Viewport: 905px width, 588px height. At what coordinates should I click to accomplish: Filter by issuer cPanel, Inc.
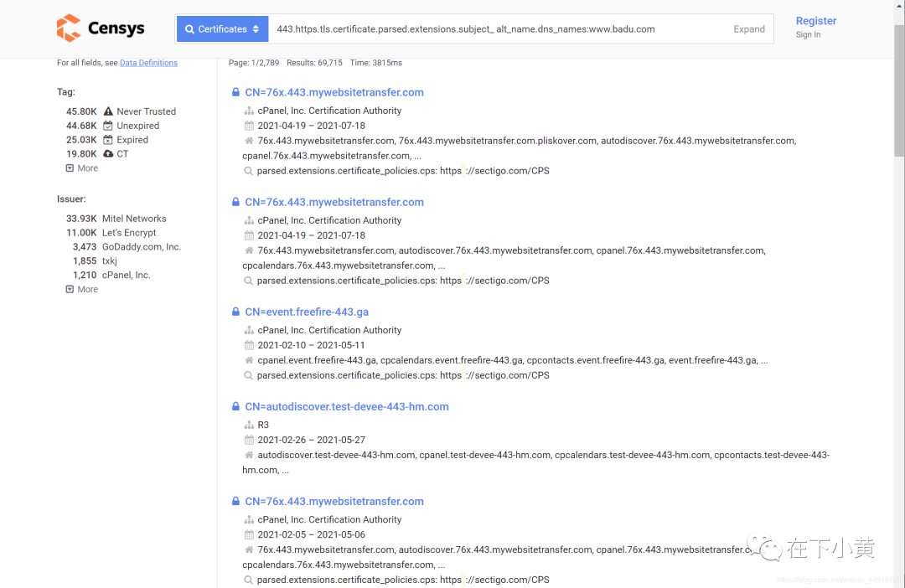(x=127, y=276)
